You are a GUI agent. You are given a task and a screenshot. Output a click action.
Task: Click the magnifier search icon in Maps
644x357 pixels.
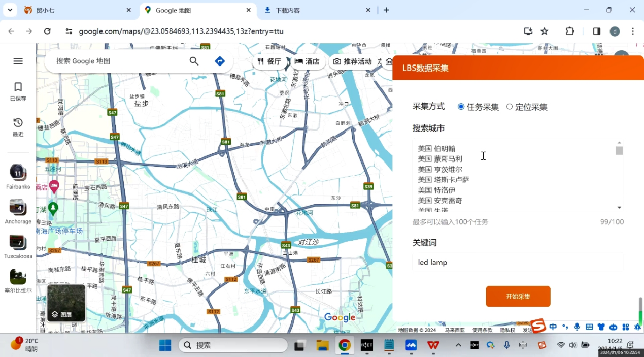pos(194,61)
